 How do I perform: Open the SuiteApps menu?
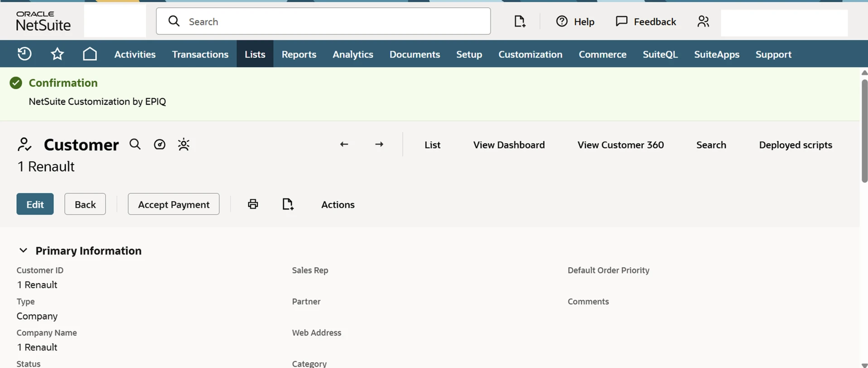tap(717, 54)
